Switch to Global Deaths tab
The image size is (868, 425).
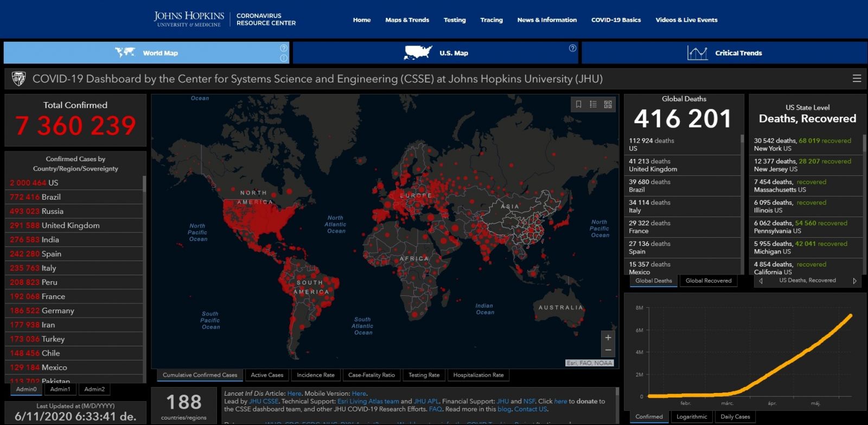pyautogui.click(x=654, y=281)
